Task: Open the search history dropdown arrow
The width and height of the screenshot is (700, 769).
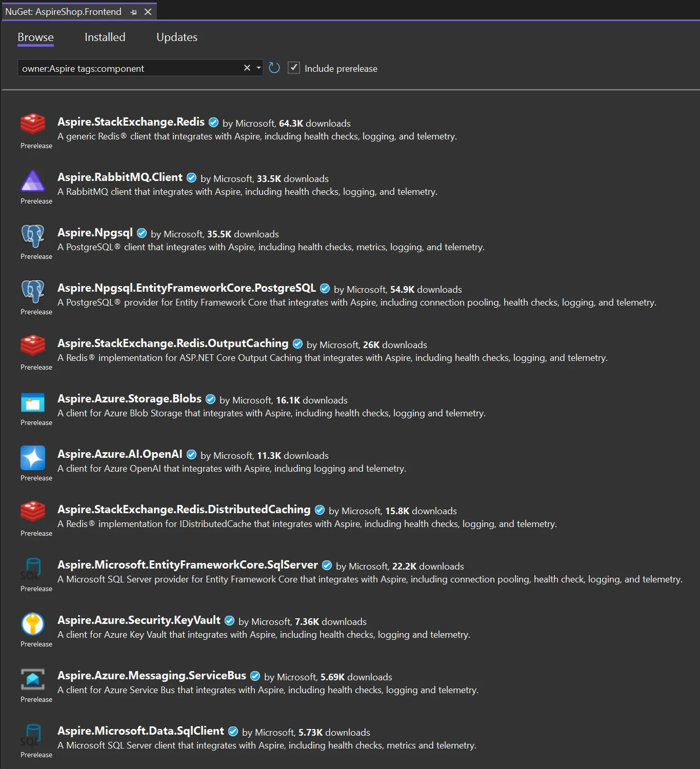Action: pyautogui.click(x=258, y=68)
